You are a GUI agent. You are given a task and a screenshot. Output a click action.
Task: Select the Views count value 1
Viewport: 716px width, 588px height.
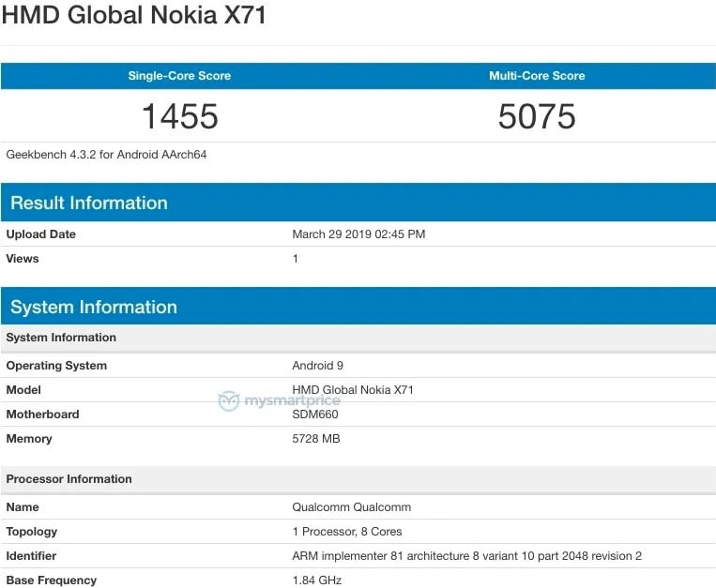click(296, 259)
